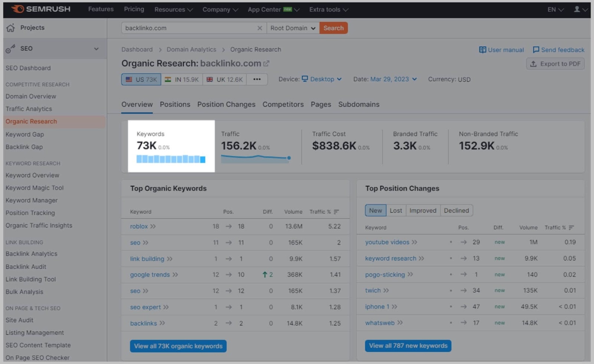
Task: Click View all 787 new keywords
Action: tap(408, 346)
